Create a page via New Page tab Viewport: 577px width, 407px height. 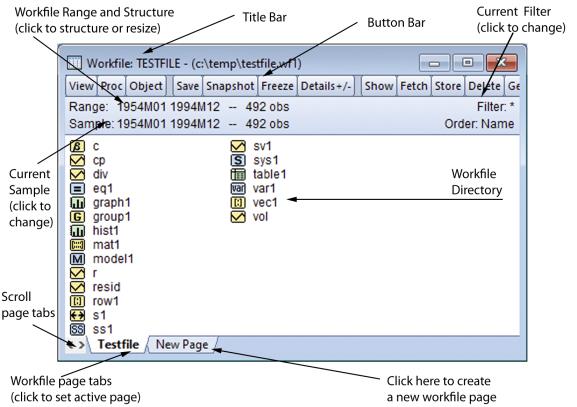(x=182, y=344)
